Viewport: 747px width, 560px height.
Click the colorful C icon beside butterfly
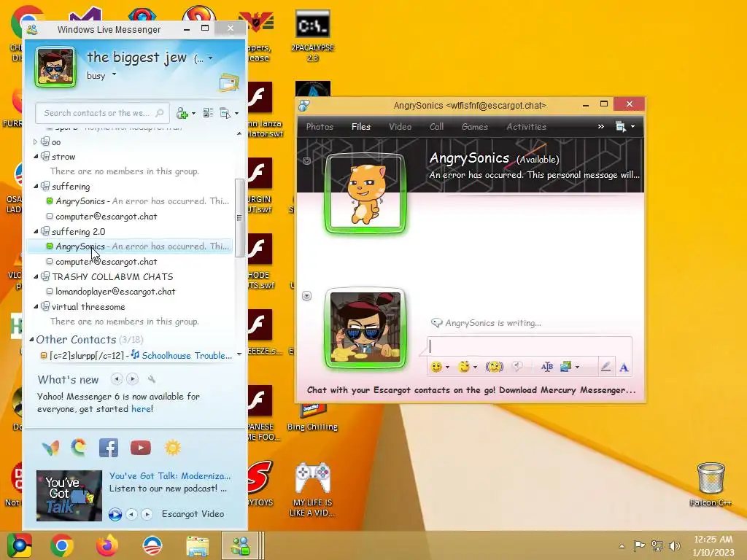tap(79, 447)
